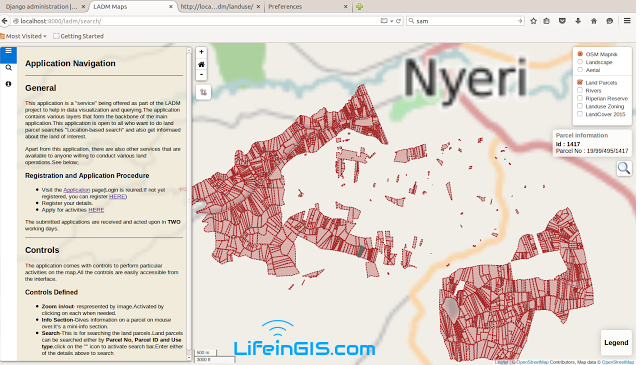Expand the Most Visited bookmarks dropdown
Viewport: 640px width, 365px height.
click(x=24, y=36)
